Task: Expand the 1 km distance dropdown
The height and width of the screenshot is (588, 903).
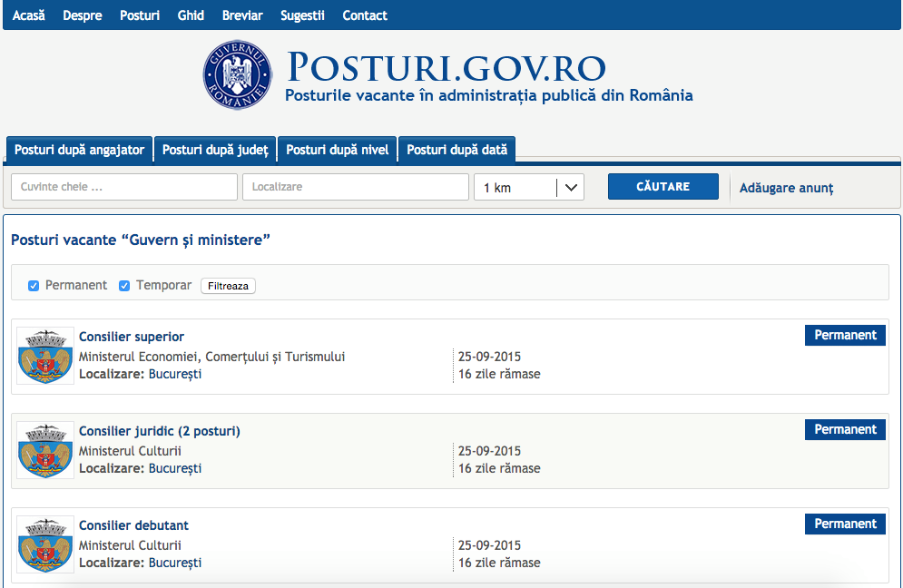Action: click(529, 187)
